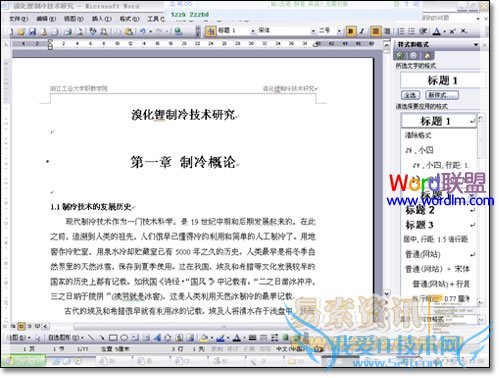Click the Print icon in standard toolbar
The height and width of the screenshot is (378, 500).
coord(68,31)
